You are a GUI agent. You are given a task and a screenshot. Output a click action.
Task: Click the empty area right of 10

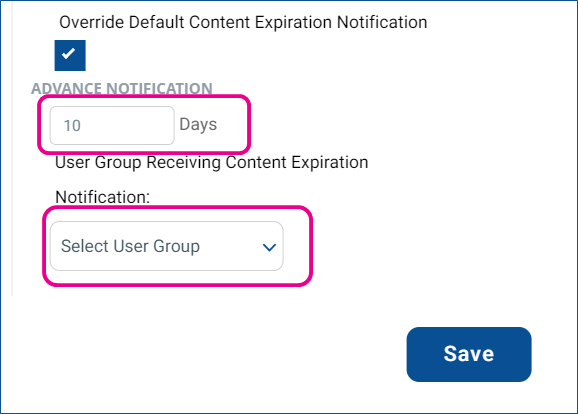[127, 125]
